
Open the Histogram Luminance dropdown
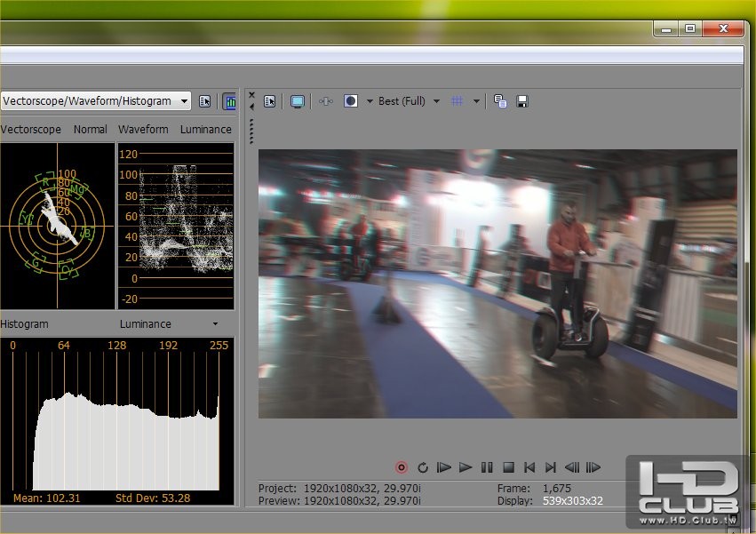click(169, 324)
